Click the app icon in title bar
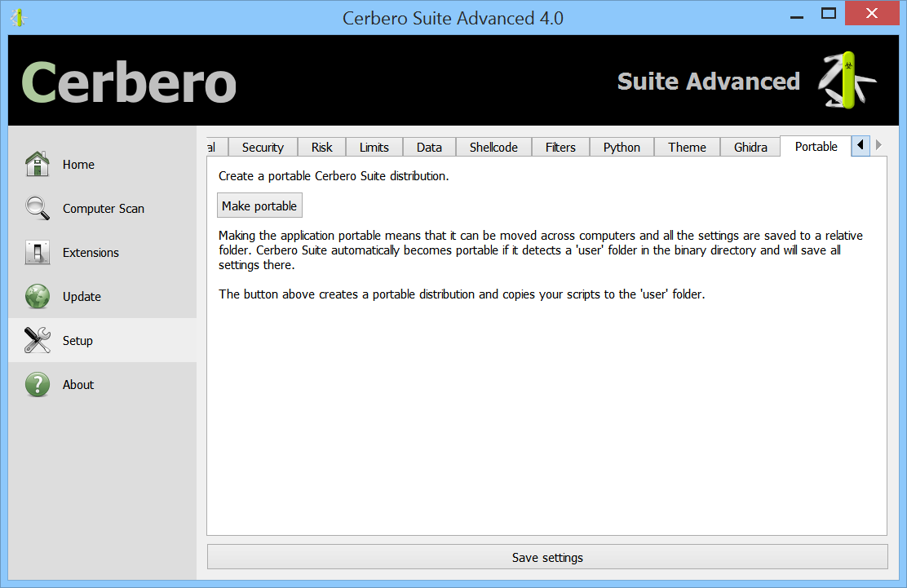The width and height of the screenshot is (907, 588). coord(19,18)
